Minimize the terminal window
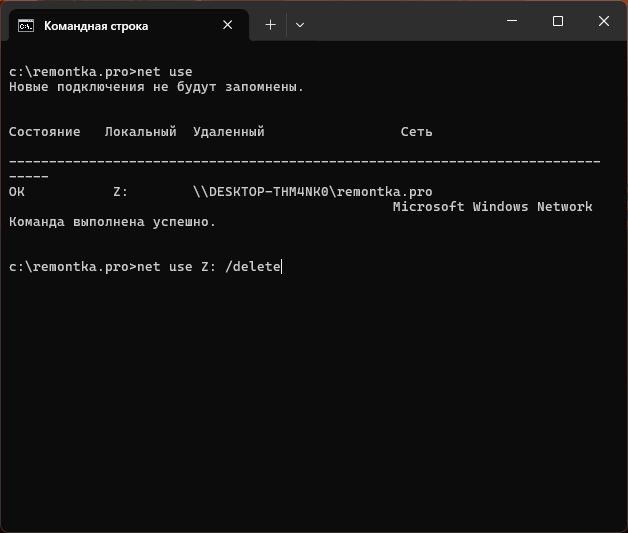Image resolution: width=628 pixels, height=533 pixels. [512, 21]
